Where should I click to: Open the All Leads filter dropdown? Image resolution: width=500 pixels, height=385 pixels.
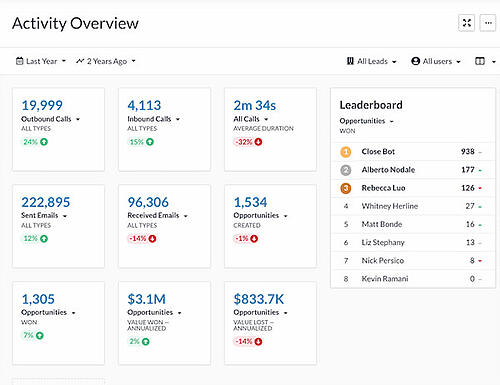372,61
